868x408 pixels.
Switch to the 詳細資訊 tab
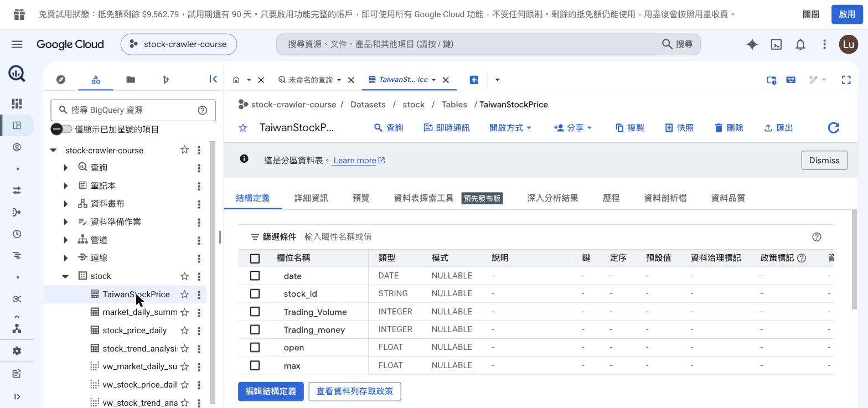pos(311,198)
